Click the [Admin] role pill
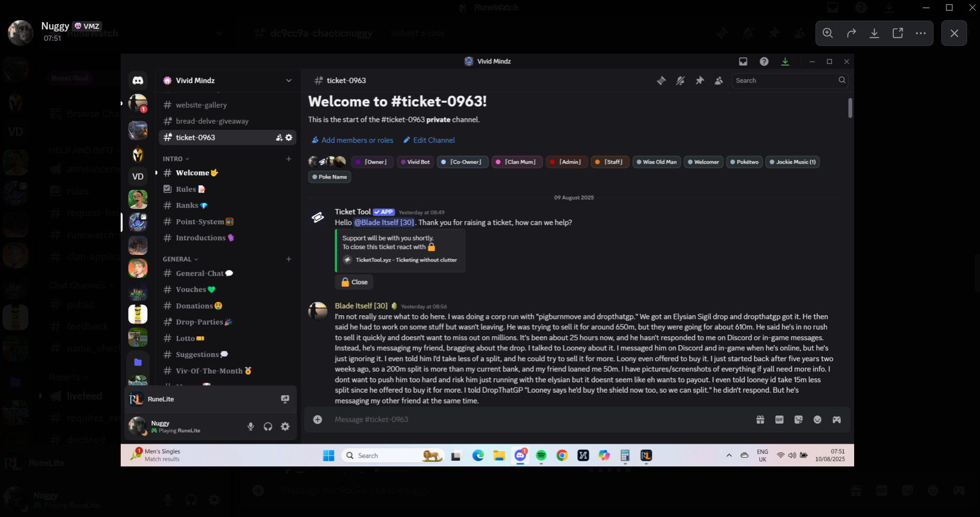This screenshot has width=980, height=517. coord(566,162)
